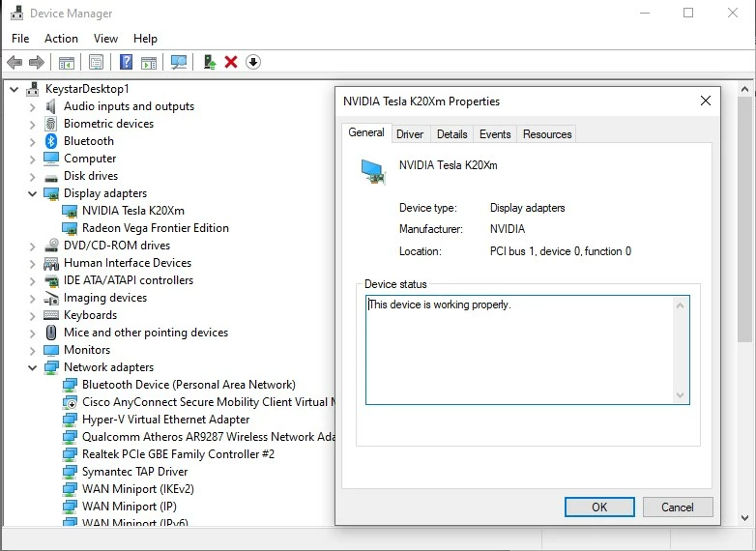Click inside the Device status text box

pos(528,350)
